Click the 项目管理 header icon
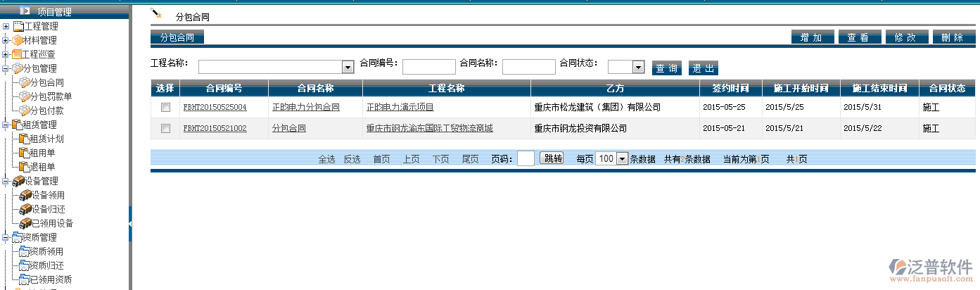The height and width of the screenshot is (290, 980). click(25, 11)
